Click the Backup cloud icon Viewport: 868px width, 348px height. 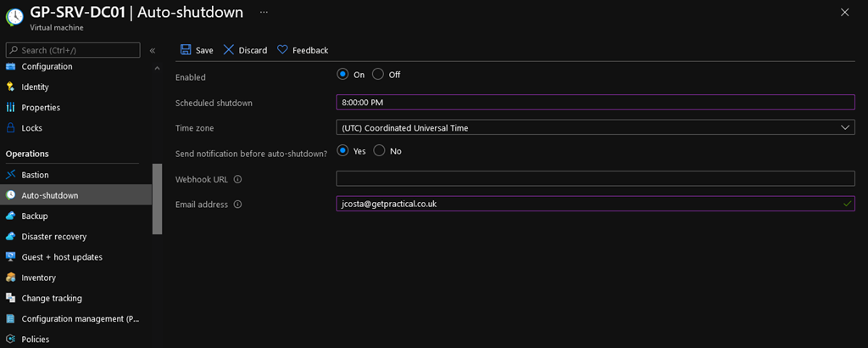tap(11, 216)
